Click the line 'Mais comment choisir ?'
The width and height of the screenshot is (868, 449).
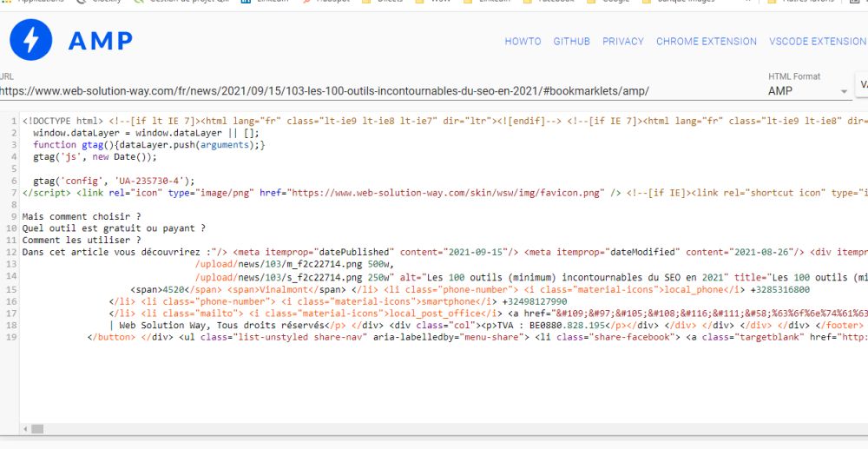pyautogui.click(x=82, y=216)
